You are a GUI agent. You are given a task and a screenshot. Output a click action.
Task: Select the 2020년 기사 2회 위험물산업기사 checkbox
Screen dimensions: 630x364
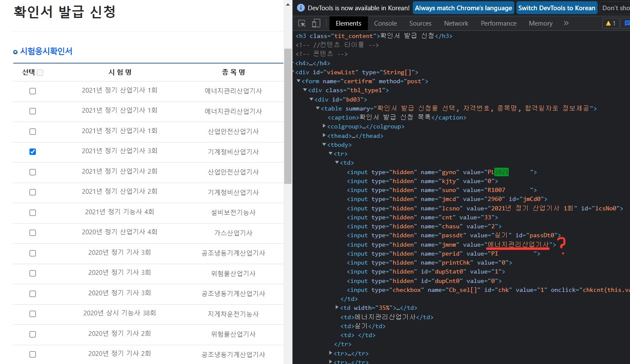tap(32, 334)
